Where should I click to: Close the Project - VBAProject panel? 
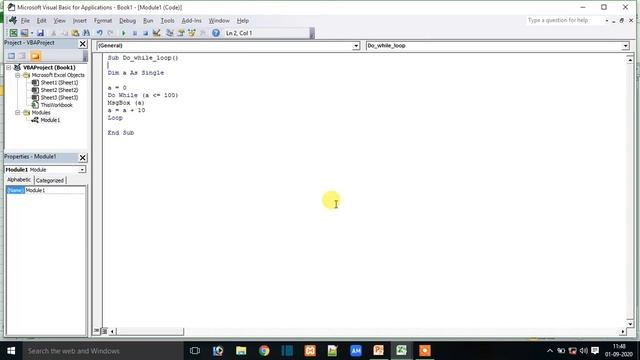(x=82, y=44)
